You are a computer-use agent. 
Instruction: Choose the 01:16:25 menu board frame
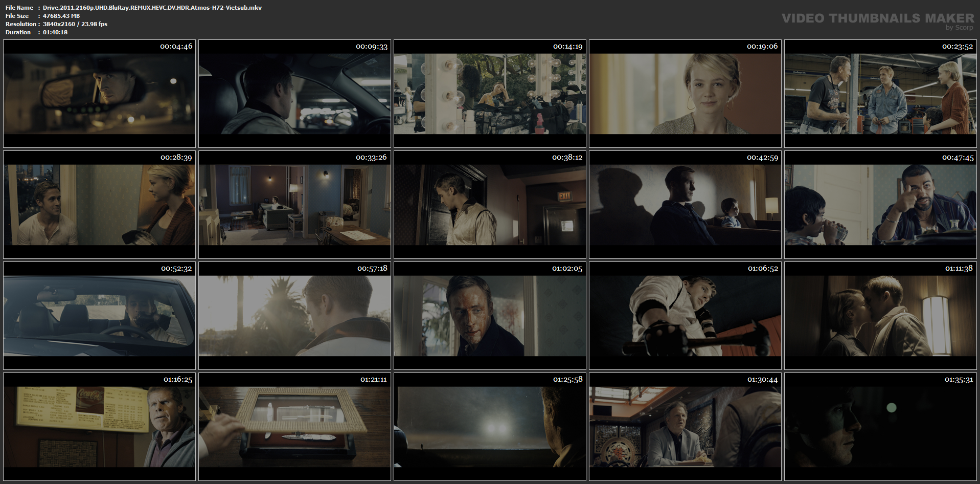click(x=99, y=427)
